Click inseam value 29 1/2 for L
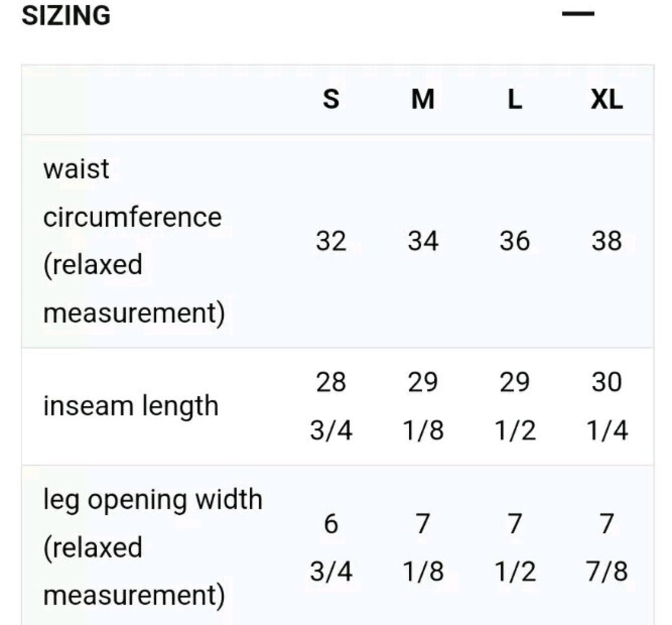This screenshot has height=625, width=672. point(514,406)
